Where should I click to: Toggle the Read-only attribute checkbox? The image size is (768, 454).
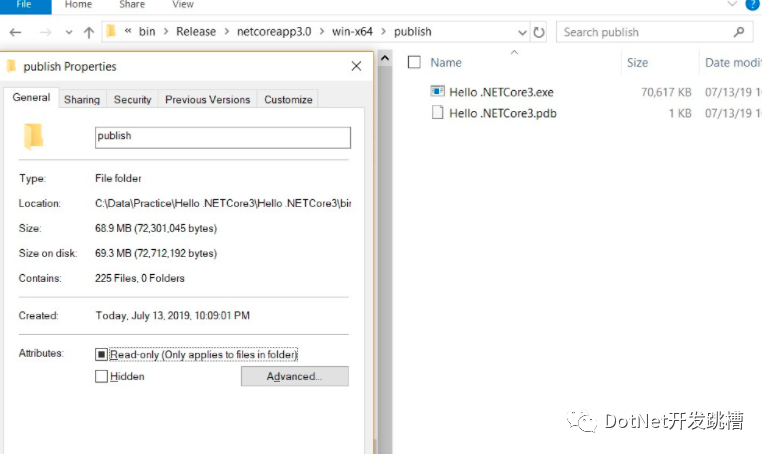(101, 355)
